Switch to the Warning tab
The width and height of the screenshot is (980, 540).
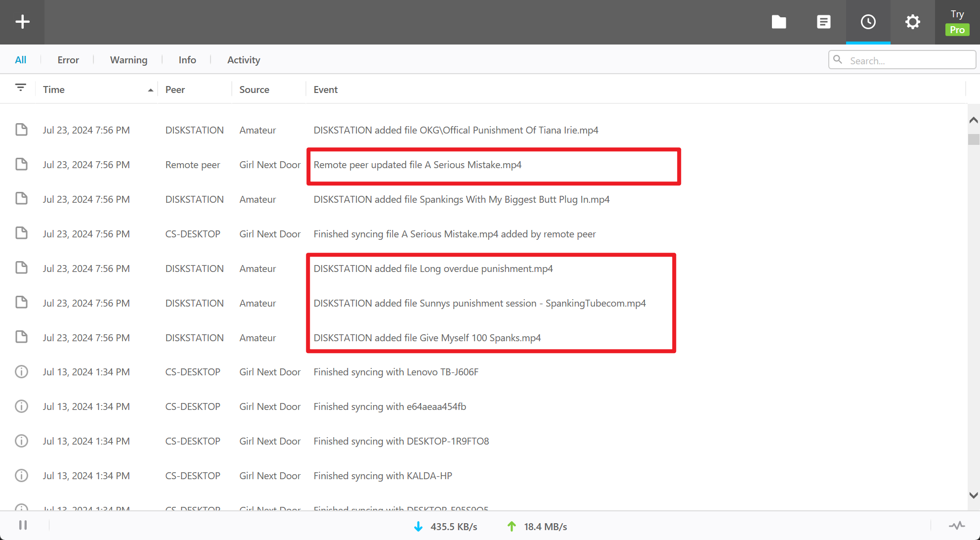128,60
